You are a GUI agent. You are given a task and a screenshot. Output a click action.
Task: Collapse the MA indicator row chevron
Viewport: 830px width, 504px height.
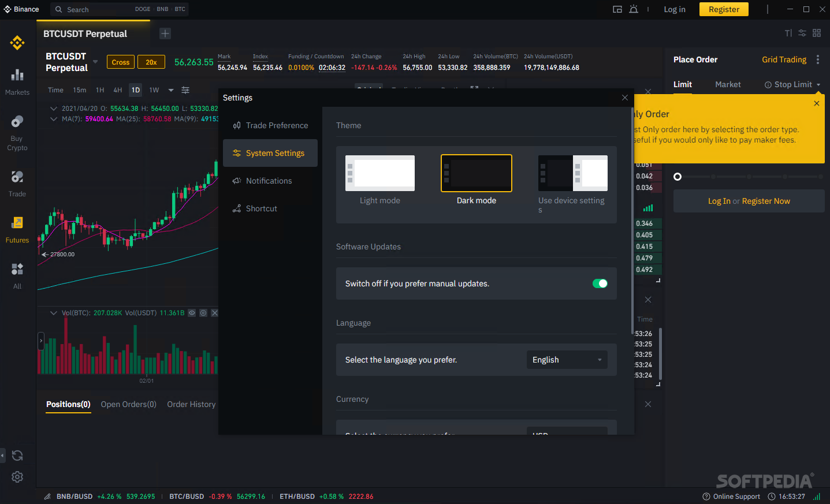click(x=54, y=119)
